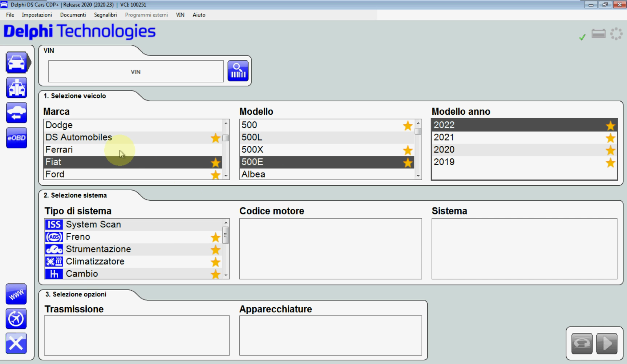This screenshot has width=627, height=364.
Task: Select Strumentazione system type
Action: (x=133, y=249)
